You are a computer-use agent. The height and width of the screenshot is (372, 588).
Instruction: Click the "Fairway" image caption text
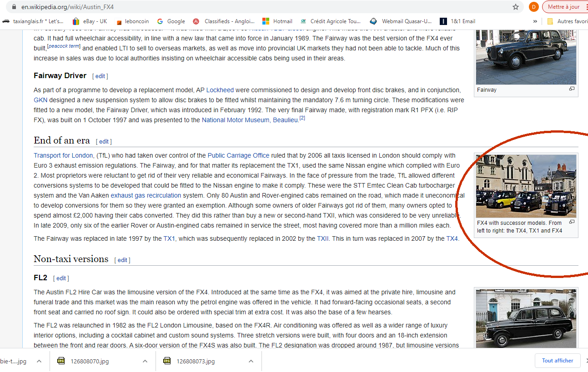[x=487, y=90]
